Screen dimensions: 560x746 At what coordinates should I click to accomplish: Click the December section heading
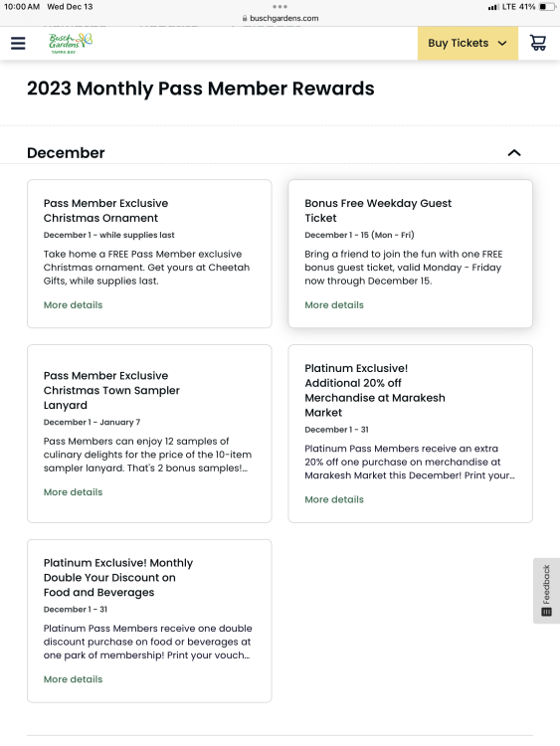(x=66, y=153)
